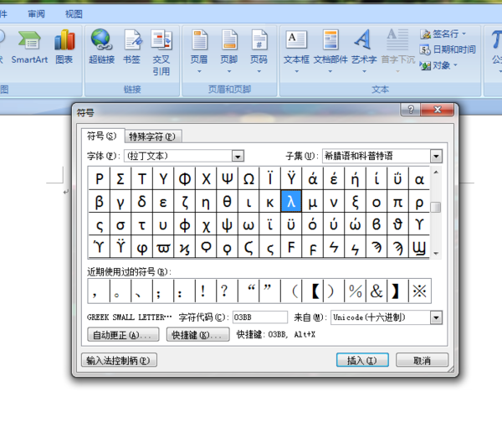Open the Font (字体) dropdown list
502x448 pixels.
[238, 156]
